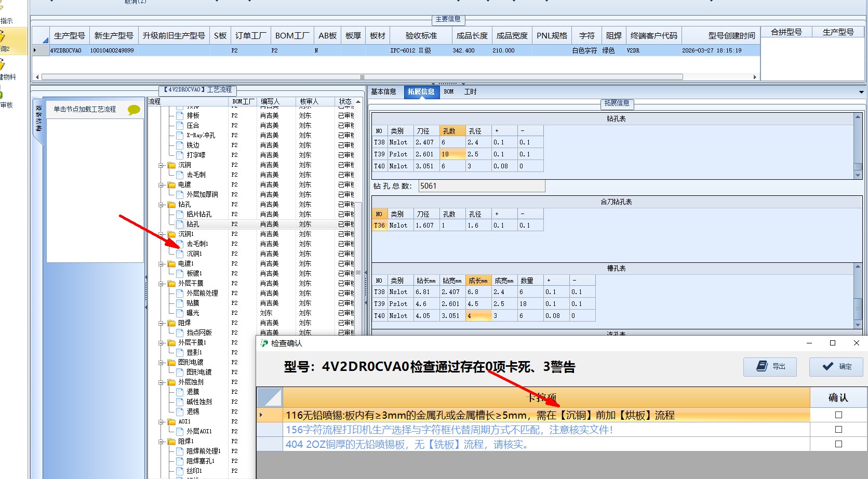The height and width of the screenshot is (479, 868).
Task: Click the document icon beside 压合
Action: pyautogui.click(x=180, y=126)
